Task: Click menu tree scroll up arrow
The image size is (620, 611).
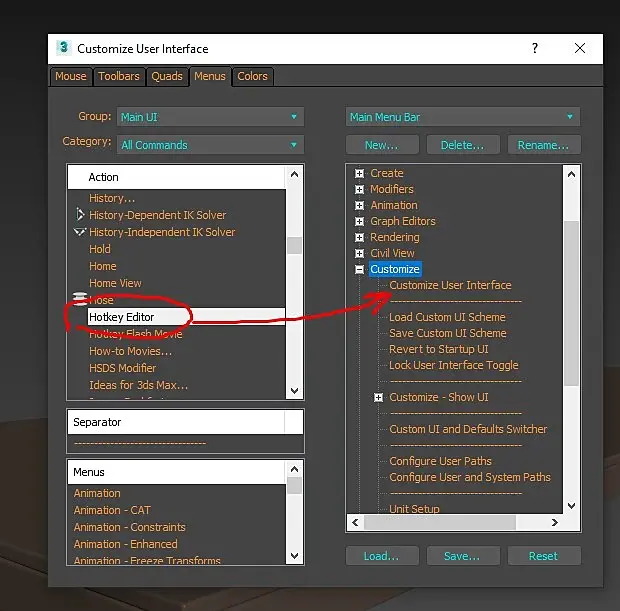Action: tap(571, 174)
